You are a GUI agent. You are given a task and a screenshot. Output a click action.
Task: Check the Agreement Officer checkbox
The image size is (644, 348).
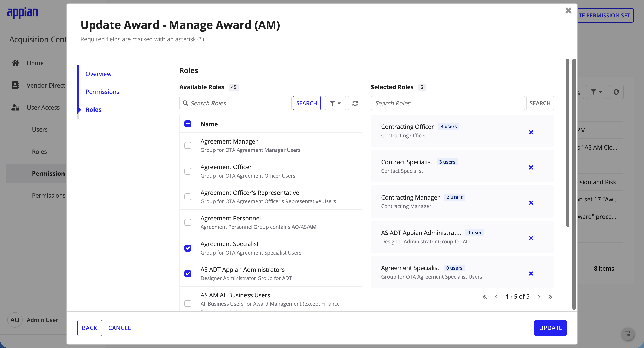(x=188, y=171)
